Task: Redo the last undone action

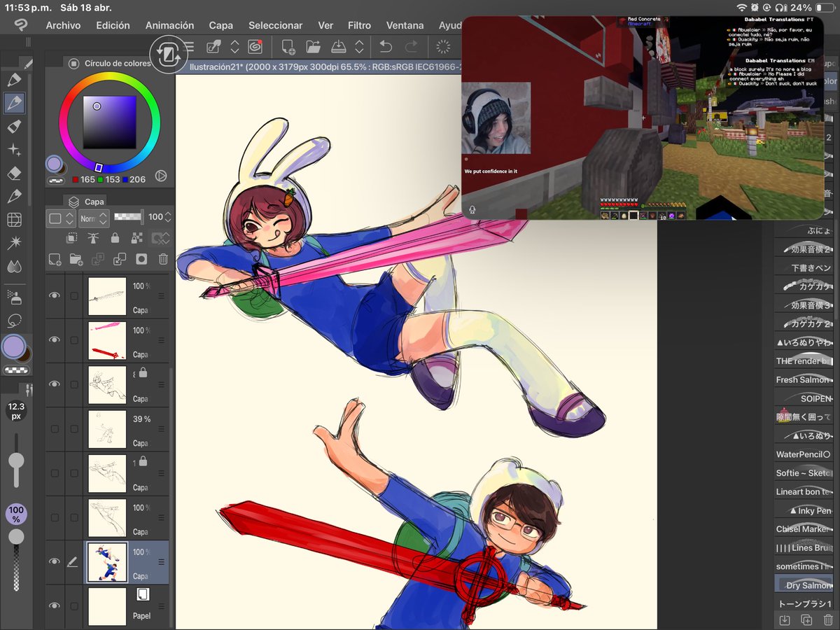Action: pyautogui.click(x=412, y=47)
